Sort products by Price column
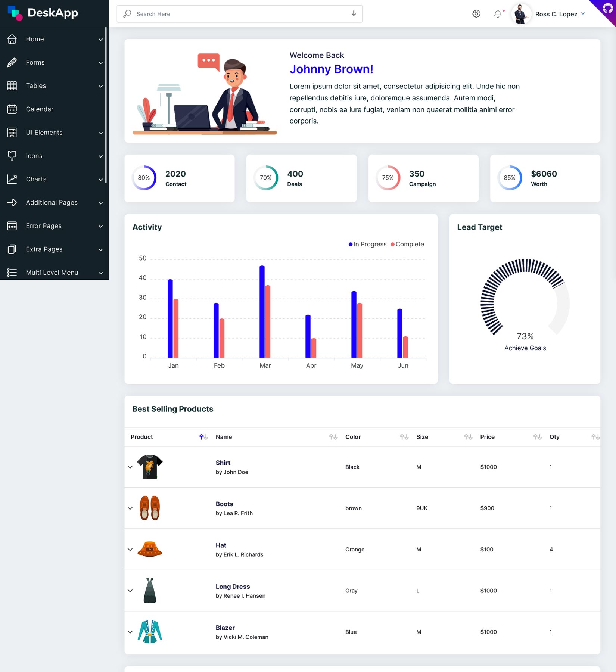The image size is (616, 672). coord(538,437)
